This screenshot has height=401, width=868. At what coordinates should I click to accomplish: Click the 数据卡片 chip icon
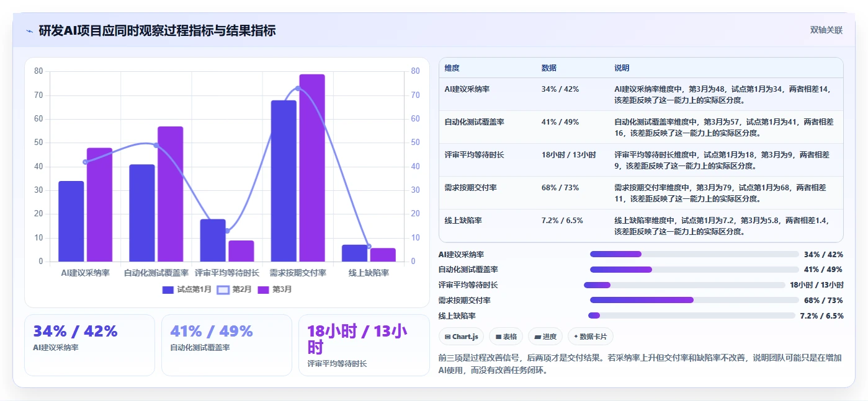[576, 337]
